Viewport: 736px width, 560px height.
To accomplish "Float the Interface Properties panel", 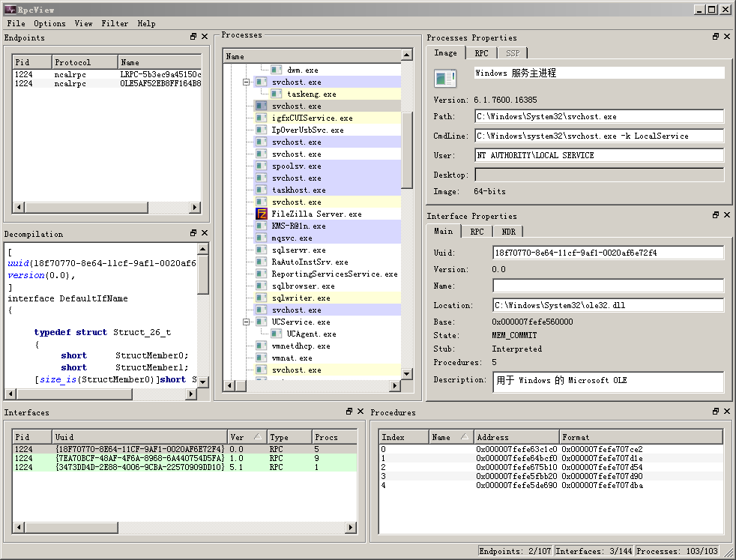I will [x=716, y=215].
